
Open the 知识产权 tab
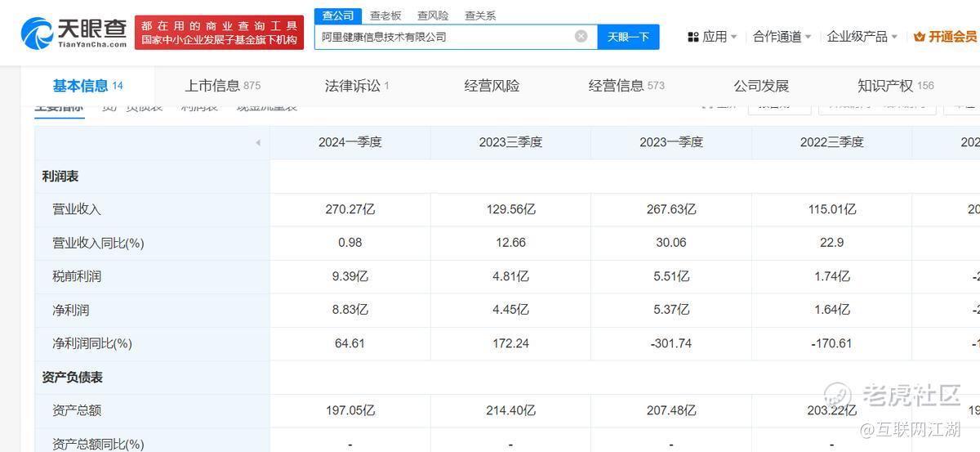tap(895, 86)
